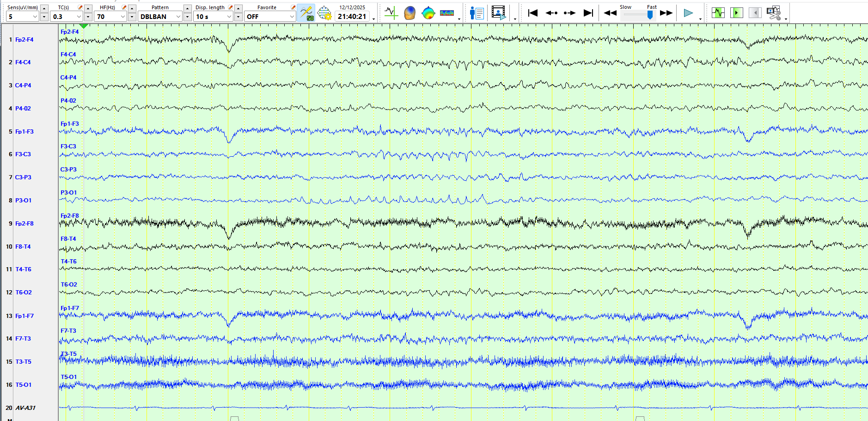Increase sensitivity with the Sens up arrow
This screenshot has height=421, width=868.
(44, 8)
